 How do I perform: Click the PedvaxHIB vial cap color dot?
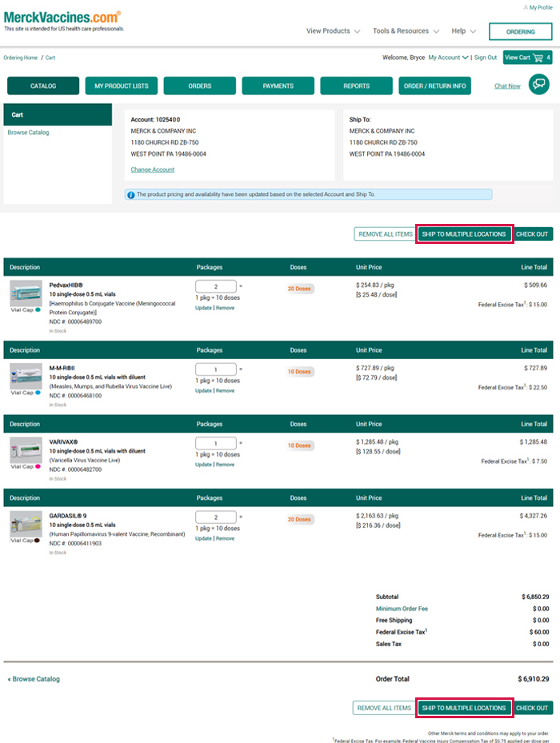(38, 310)
